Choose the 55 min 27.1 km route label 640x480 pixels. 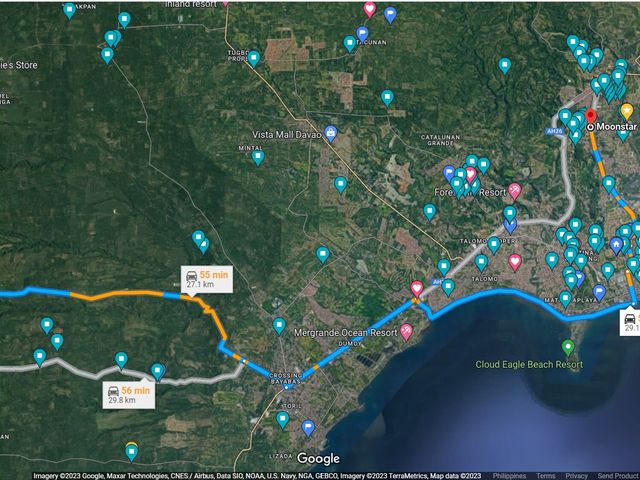207,279
